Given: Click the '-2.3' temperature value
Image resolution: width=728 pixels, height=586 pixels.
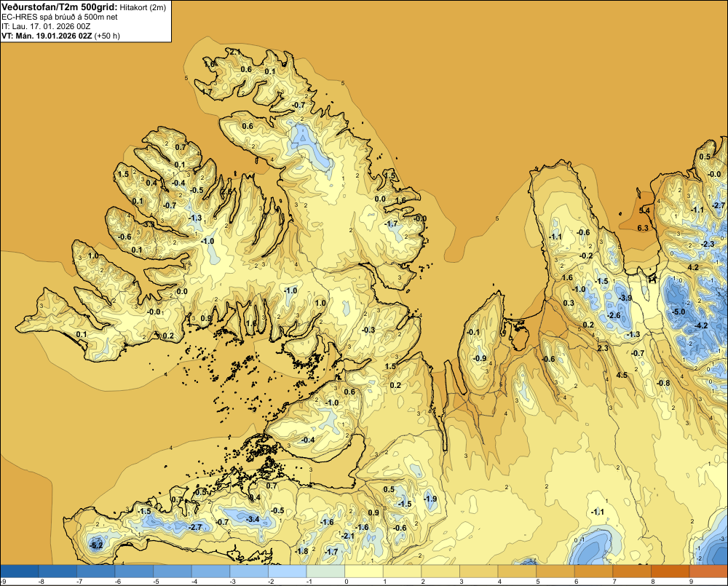Looking at the screenshot, I should (708, 245).
